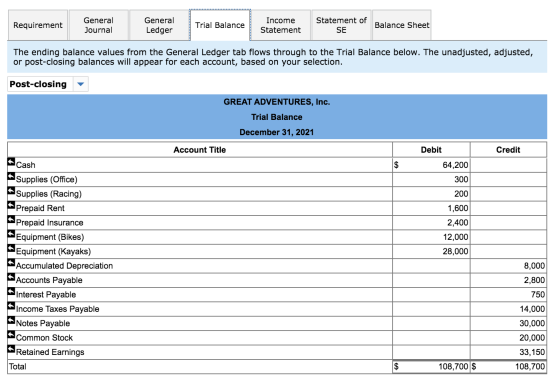Click the GREAT ADVENTURES, Inc. heading

point(277,102)
